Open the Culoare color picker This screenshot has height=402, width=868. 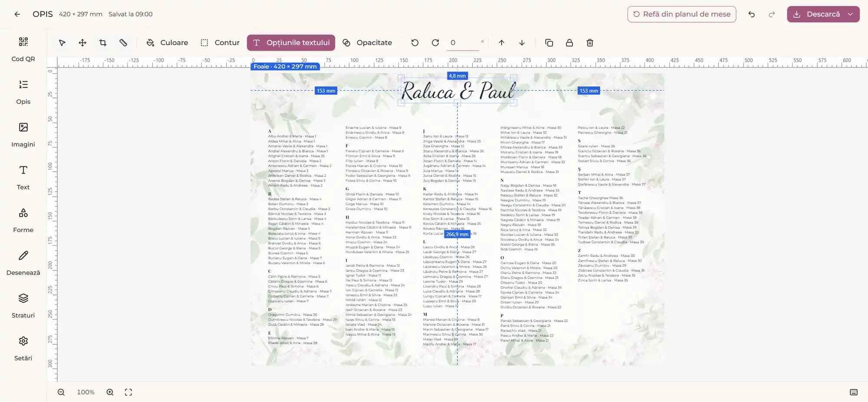coord(167,42)
